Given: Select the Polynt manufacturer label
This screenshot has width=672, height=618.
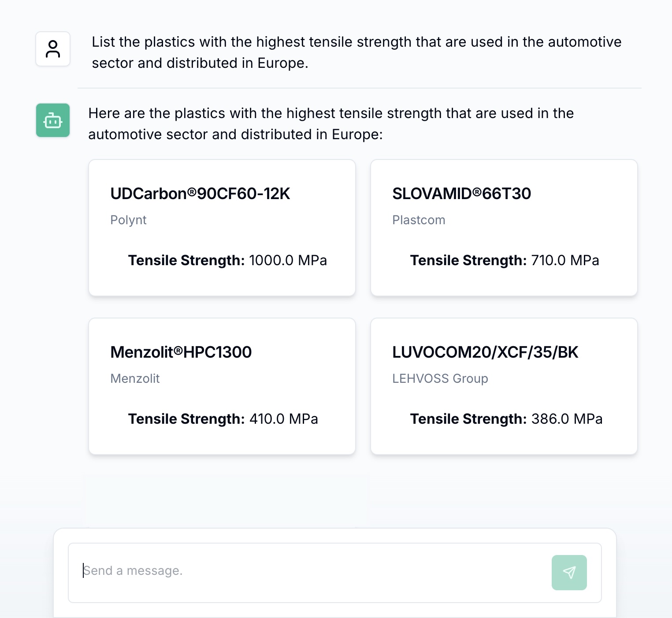Looking at the screenshot, I should click(128, 220).
